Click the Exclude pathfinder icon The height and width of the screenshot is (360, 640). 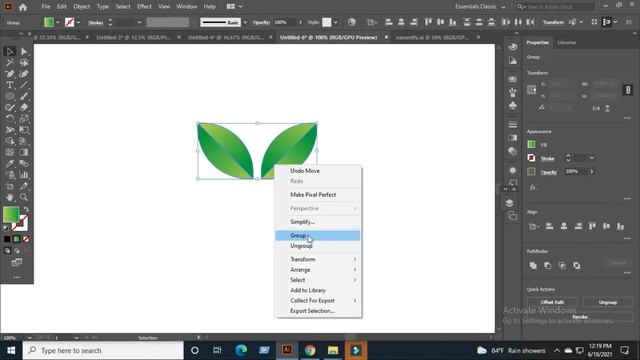(x=577, y=266)
